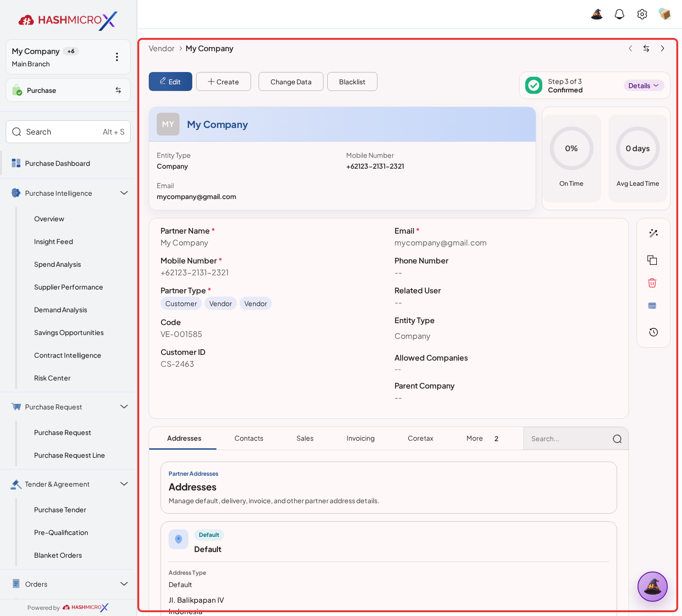Viewport: 682px width, 616px height.
Task: Click the 0 days Avg Lead Time ring
Action: coord(638,148)
